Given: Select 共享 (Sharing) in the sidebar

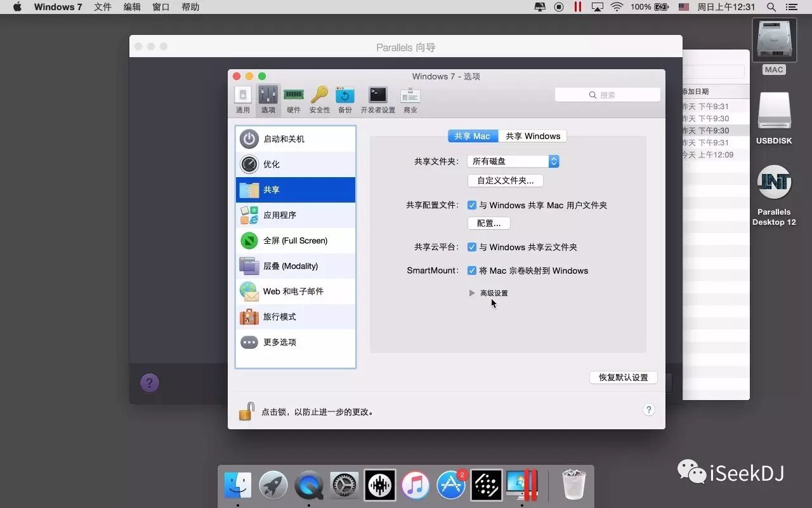Looking at the screenshot, I should (x=296, y=190).
